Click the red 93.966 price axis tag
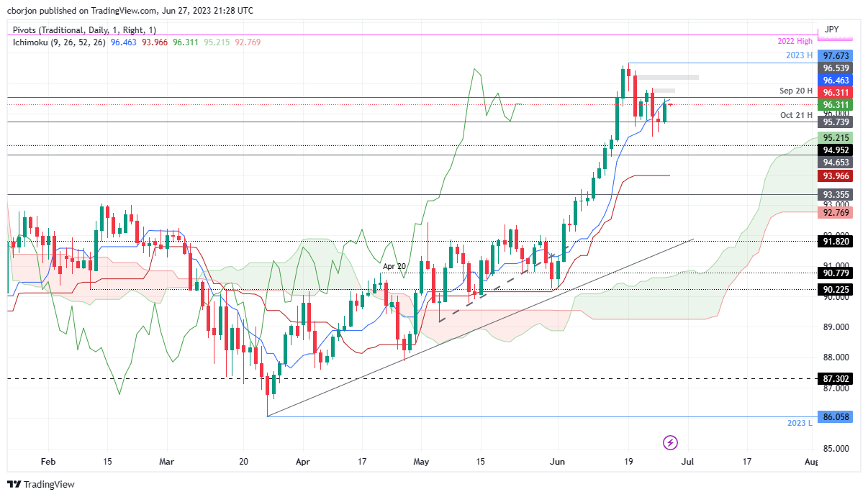Viewport: 868px width, 497px height. click(x=837, y=176)
